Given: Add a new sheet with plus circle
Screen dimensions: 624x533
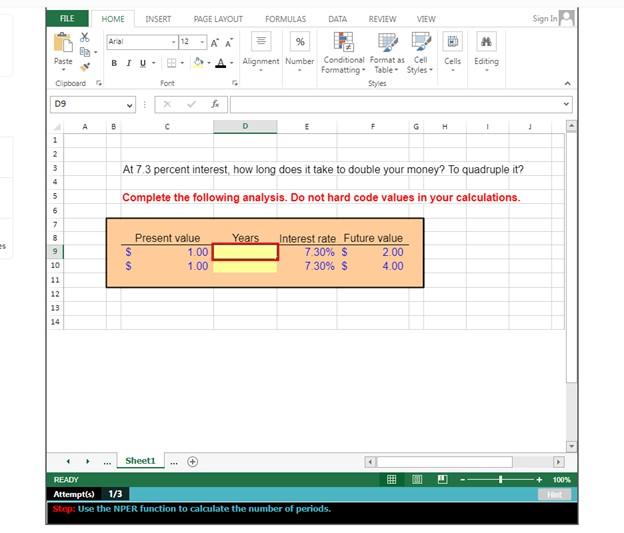Looking at the screenshot, I should click(x=193, y=462).
